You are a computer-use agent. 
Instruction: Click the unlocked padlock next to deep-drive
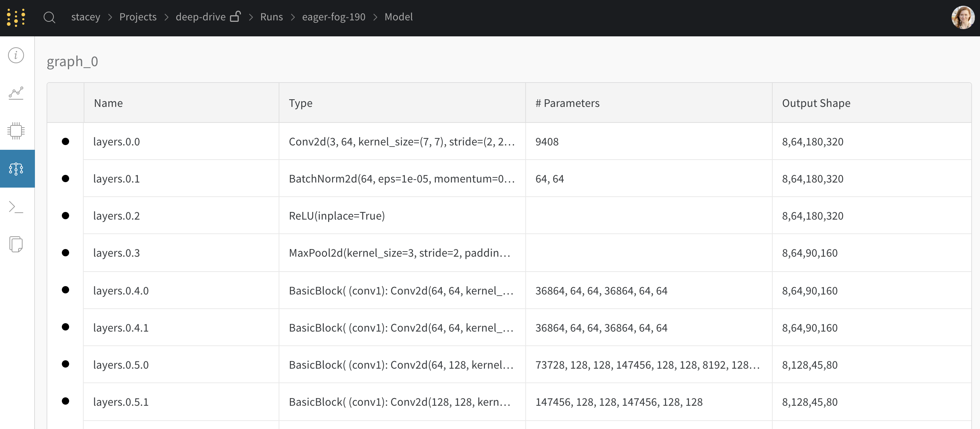235,17
